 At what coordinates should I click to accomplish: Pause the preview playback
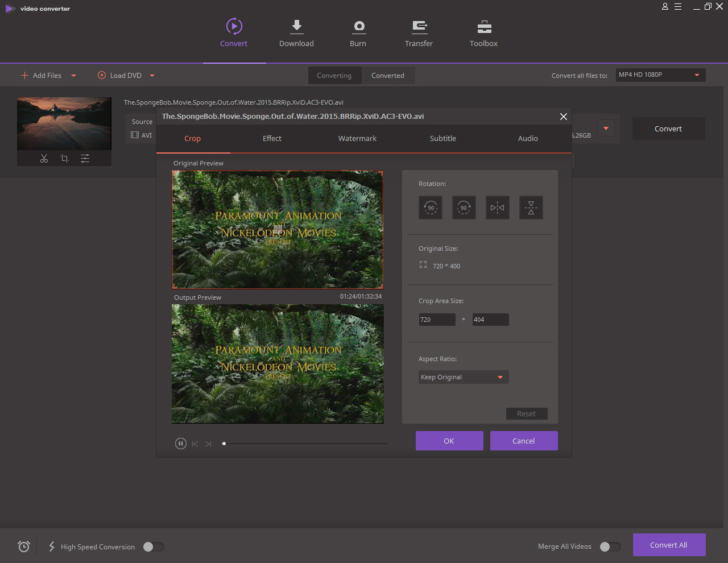tap(180, 444)
